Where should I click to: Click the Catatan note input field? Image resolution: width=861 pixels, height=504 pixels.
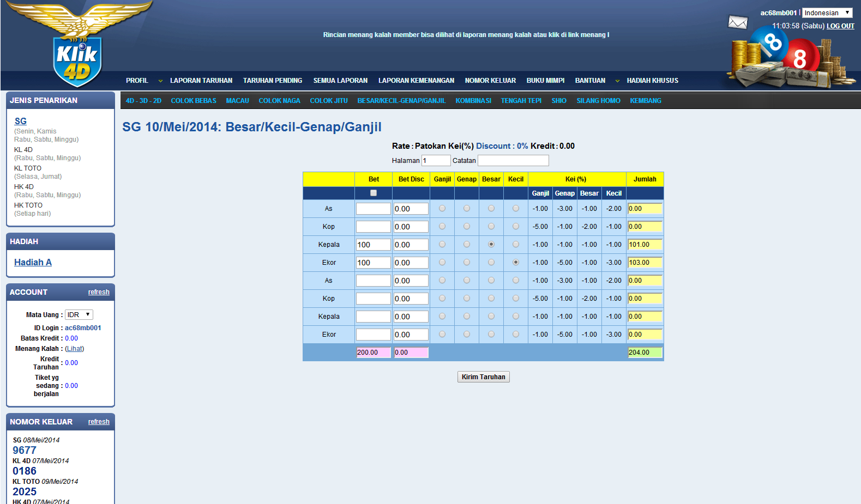point(513,161)
